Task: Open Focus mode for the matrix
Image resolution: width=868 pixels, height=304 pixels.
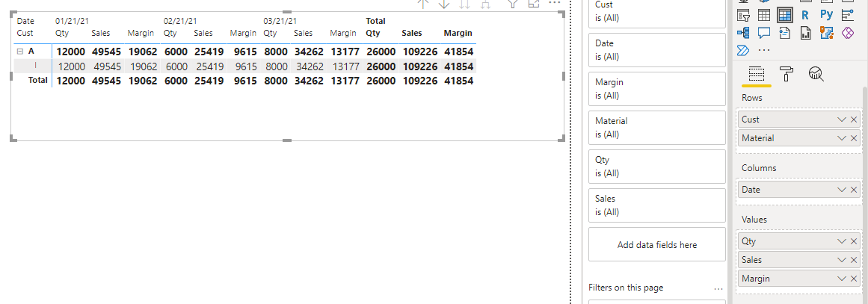Action: pos(534,3)
